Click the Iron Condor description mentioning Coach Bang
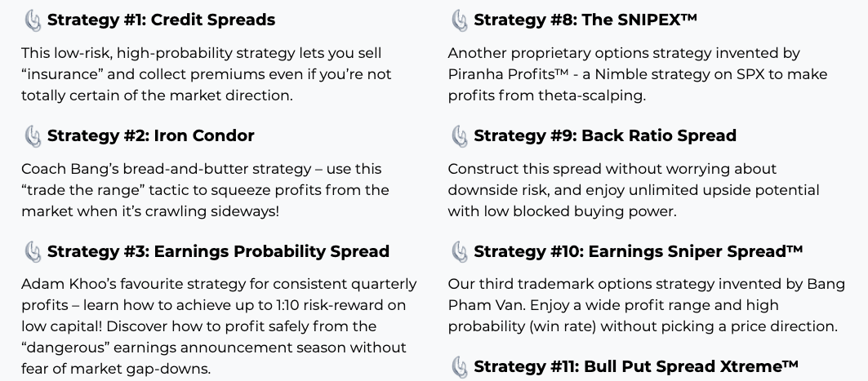The width and height of the screenshot is (868, 381). pos(206,189)
